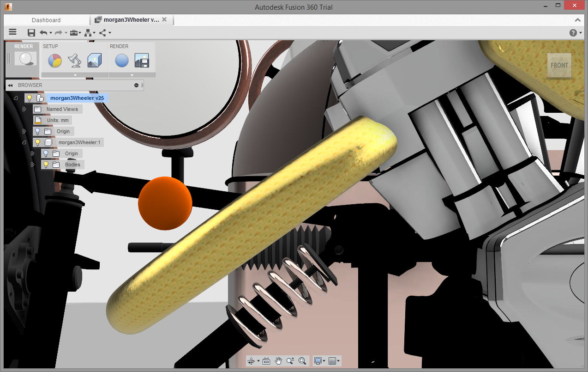Start the in-canvas Render sphere button
The image size is (588, 372).
click(x=122, y=61)
